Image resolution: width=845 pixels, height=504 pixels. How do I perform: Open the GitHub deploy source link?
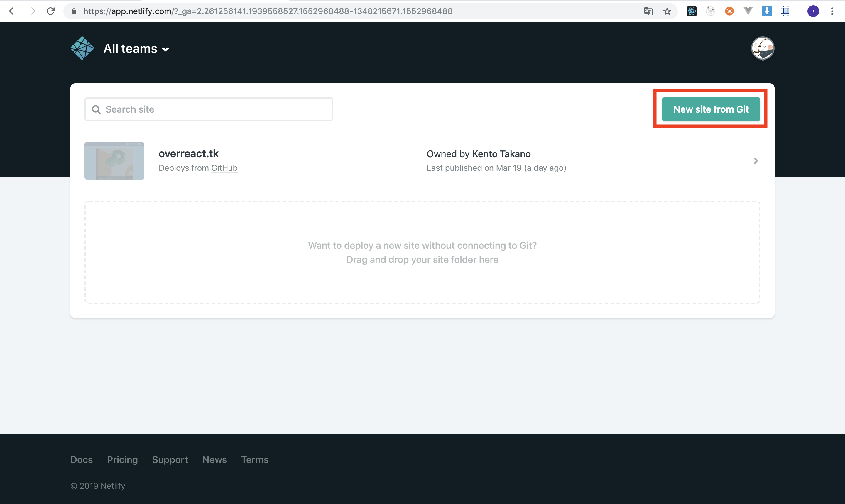coord(224,168)
